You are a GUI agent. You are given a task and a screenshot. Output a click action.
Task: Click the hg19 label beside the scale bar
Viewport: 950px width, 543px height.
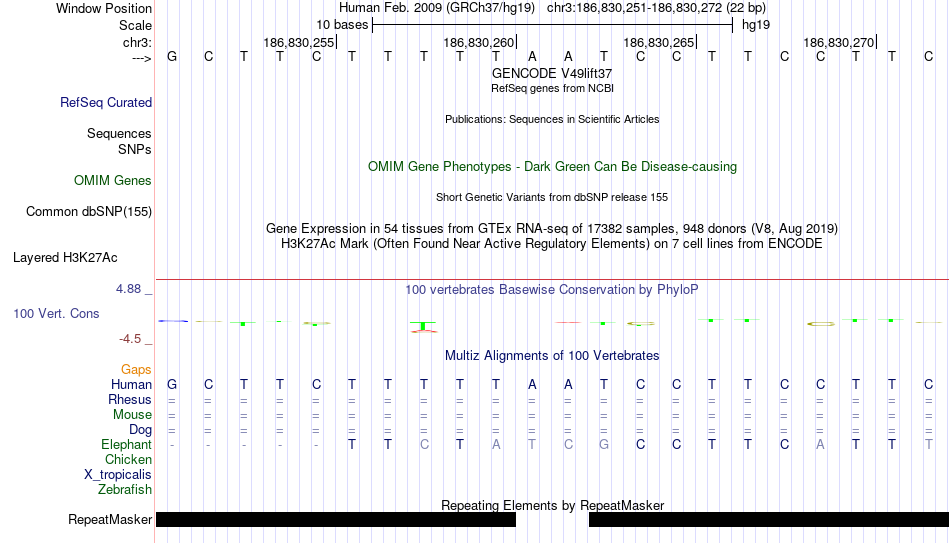(756, 25)
